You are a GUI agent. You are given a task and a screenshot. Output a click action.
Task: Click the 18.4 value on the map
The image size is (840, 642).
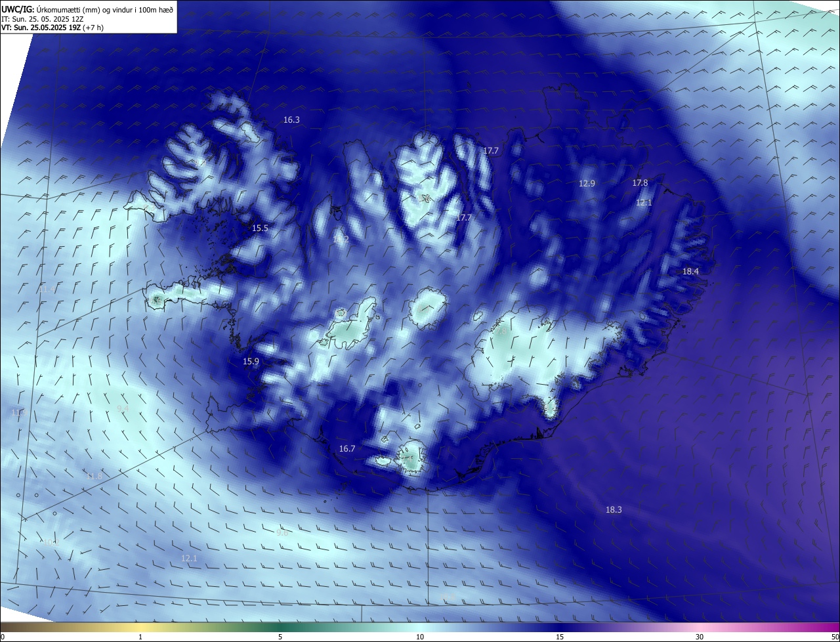click(690, 272)
